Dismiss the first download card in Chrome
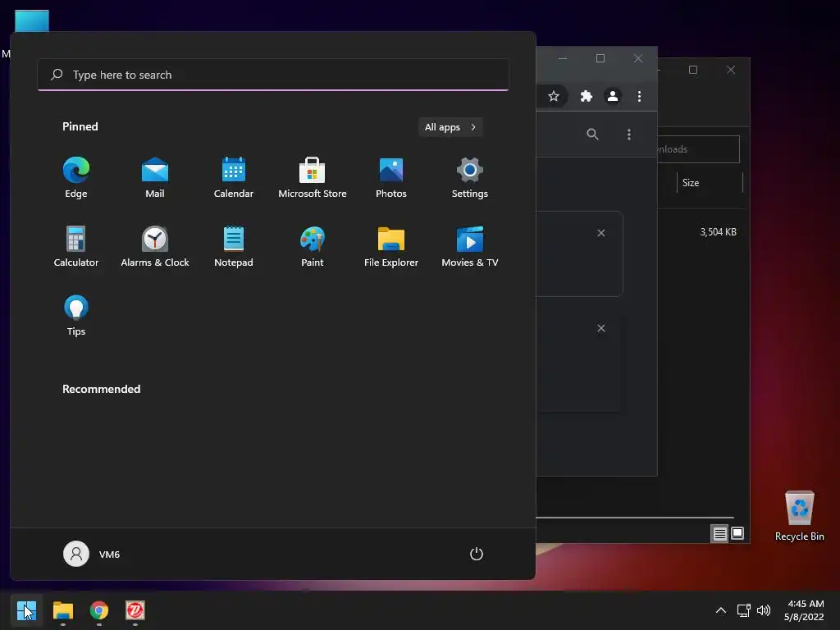 coord(601,233)
